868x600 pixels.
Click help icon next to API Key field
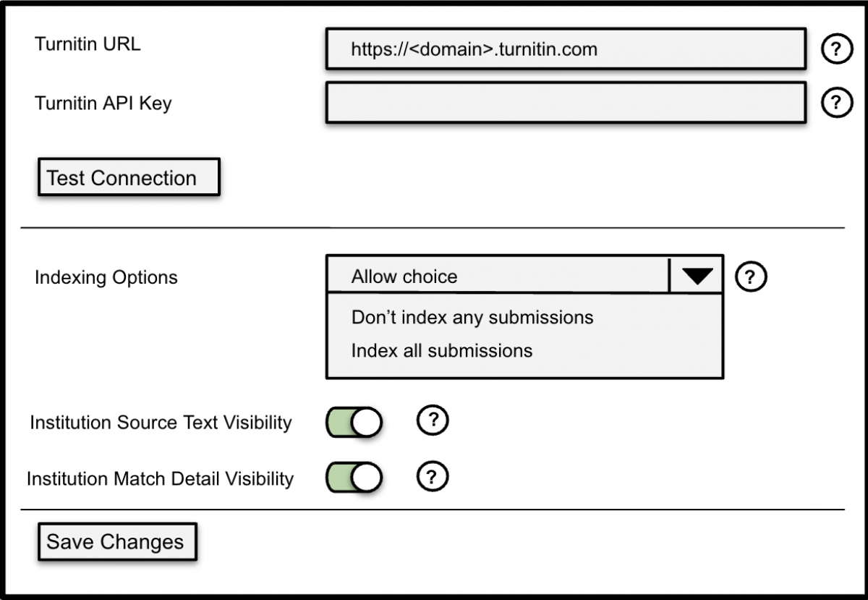point(837,102)
